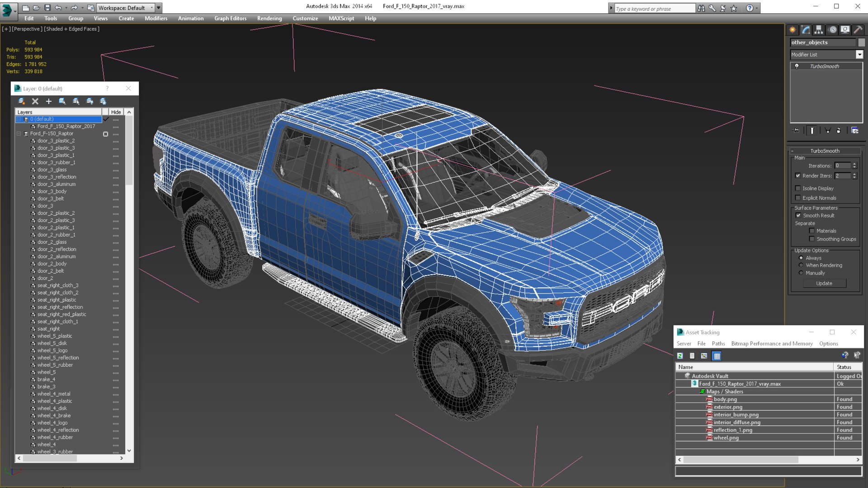The width and height of the screenshot is (868, 488).
Task: Click the Make Unique icon under the modifier stack
Action: point(828,130)
